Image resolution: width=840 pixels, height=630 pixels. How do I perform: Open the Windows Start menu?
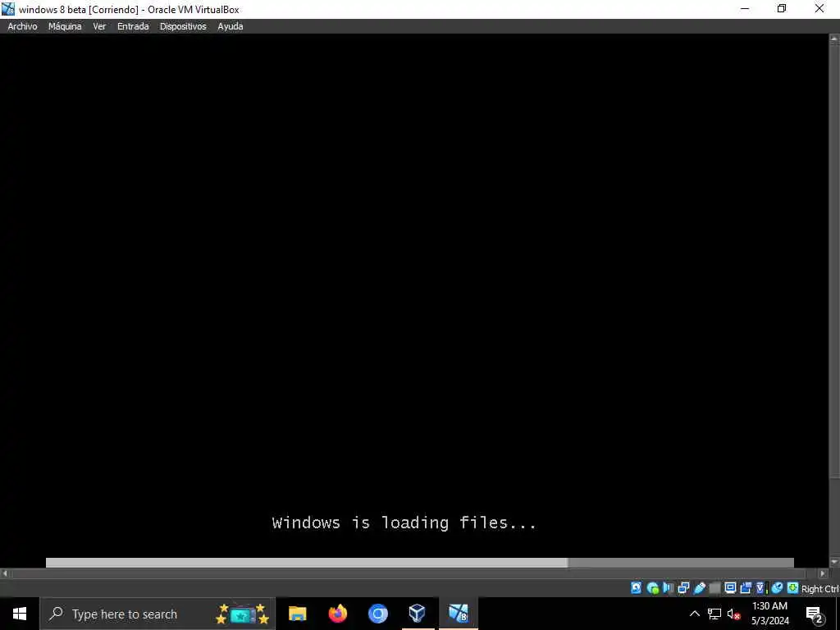tap(20, 614)
